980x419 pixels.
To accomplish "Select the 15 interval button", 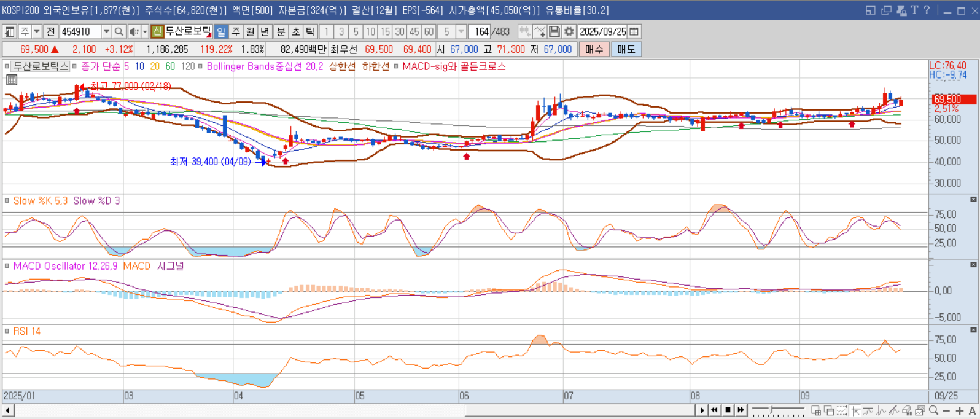I will 385,31.
